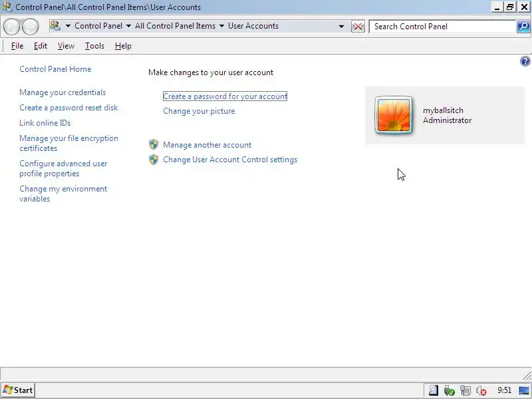This screenshot has width=532, height=399.
Task: Open the Help menu
Action: [123, 46]
